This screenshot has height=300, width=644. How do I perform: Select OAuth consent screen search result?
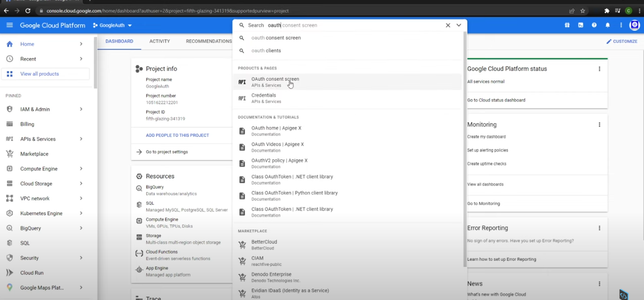[x=275, y=82]
